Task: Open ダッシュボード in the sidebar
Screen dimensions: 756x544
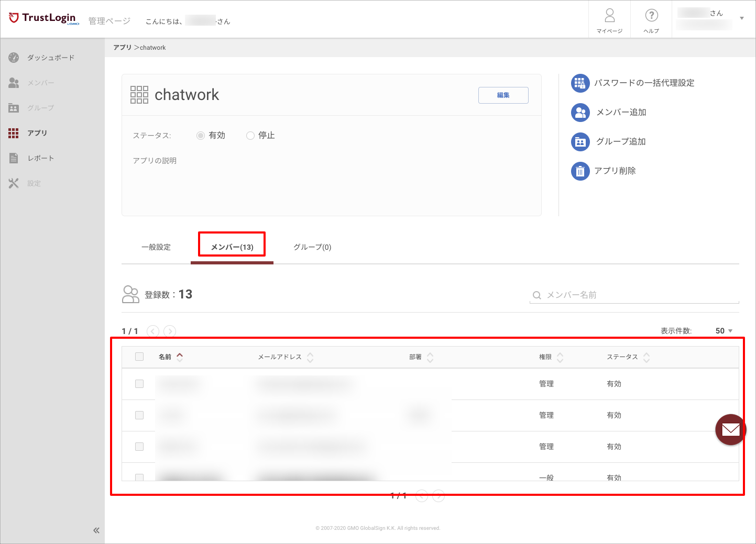Action: [x=51, y=58]
